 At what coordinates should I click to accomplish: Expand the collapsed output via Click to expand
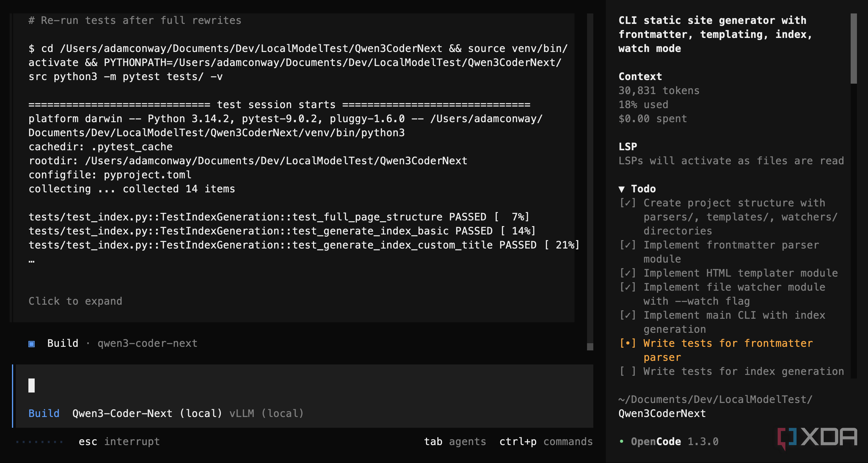pos(75,301)
